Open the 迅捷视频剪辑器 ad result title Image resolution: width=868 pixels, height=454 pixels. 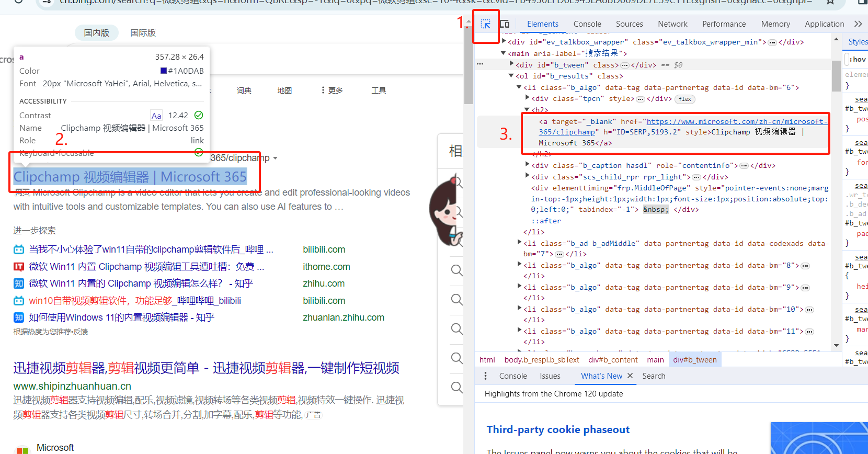pos(207,368)
